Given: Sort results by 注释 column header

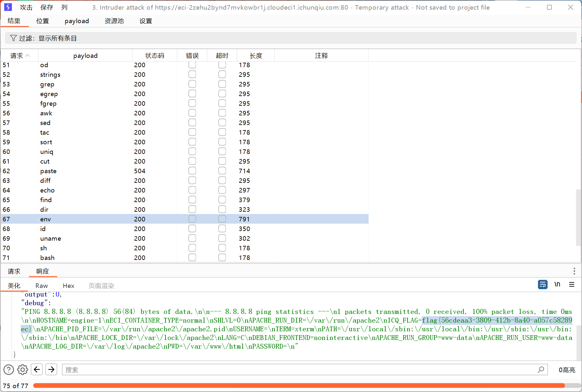Looking at the screenshot, I should [321, 56].
